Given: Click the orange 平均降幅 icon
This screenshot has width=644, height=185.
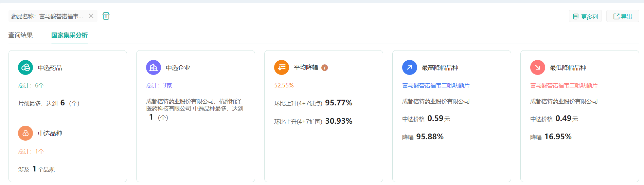Looking at the screenshot, I should point(282,67).
